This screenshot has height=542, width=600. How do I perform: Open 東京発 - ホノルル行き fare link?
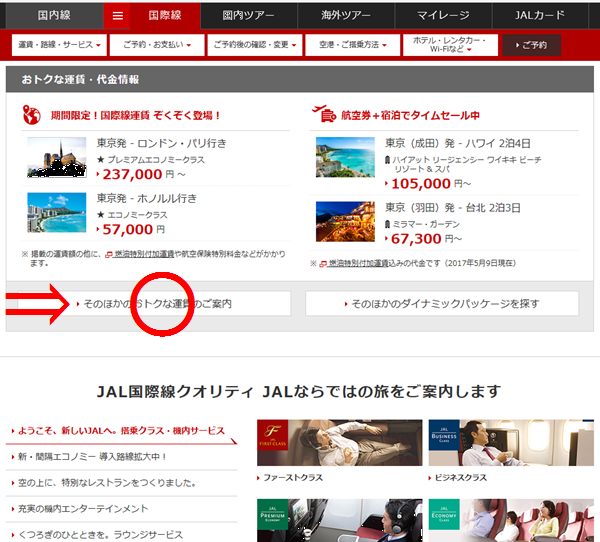(147, 199)
